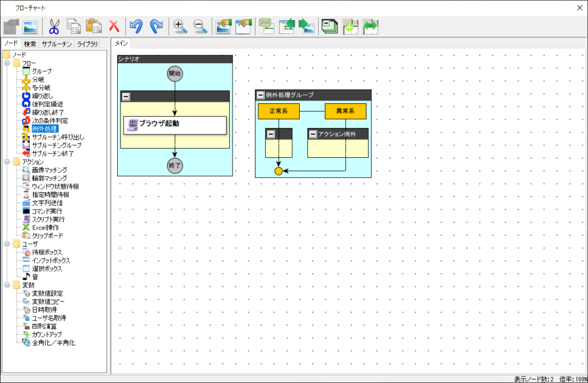Select the 分岐 node item
This screenshot has height=383, width=588.
(x=38, y=79)
